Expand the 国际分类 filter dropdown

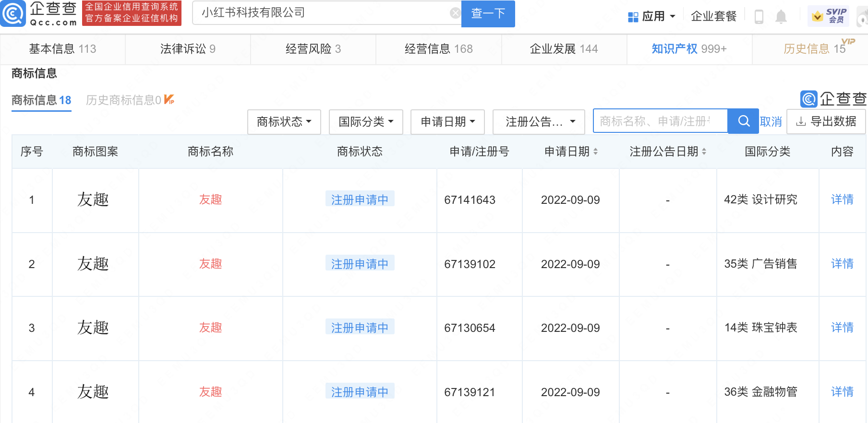(366, 122)
